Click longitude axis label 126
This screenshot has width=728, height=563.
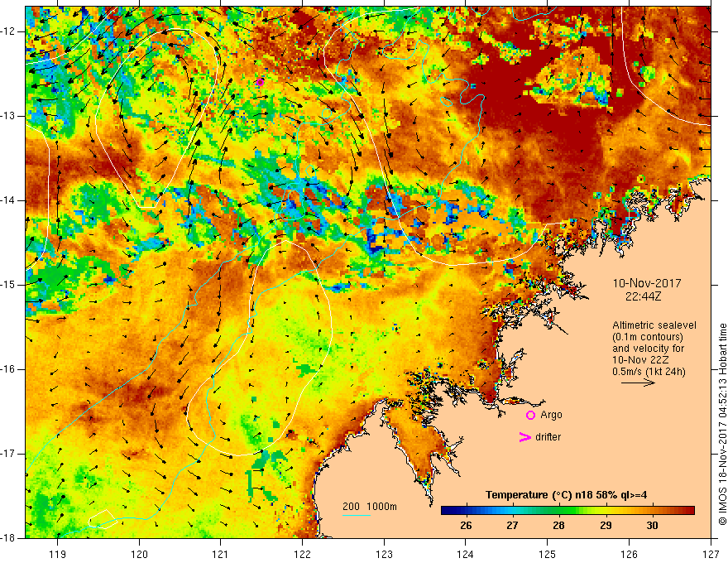click(x=629, y=554)
